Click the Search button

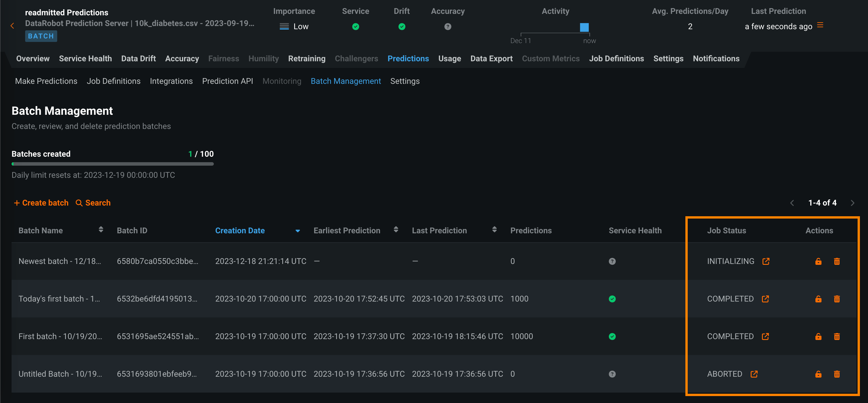[x=93, y=203]
